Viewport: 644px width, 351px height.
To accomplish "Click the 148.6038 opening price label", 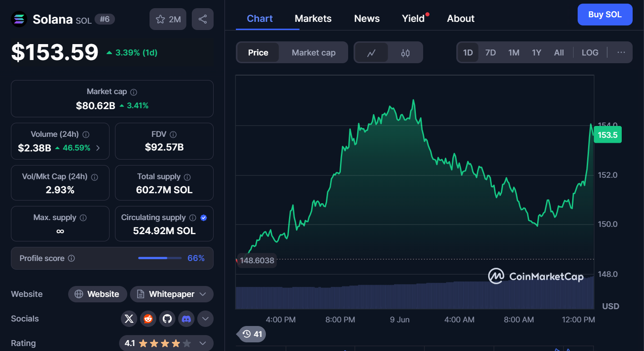I will [x=257, y=261].
